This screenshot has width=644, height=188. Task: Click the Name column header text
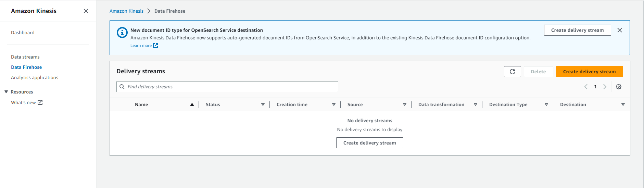coord(141,104)
